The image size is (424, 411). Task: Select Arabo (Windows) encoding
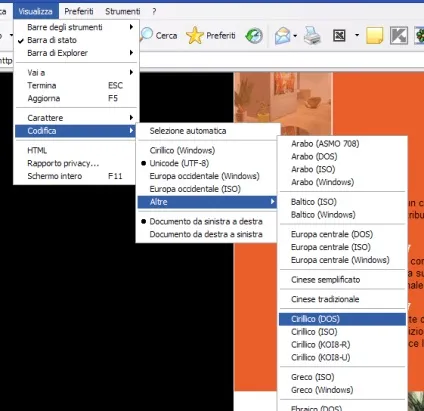(342, 182)
